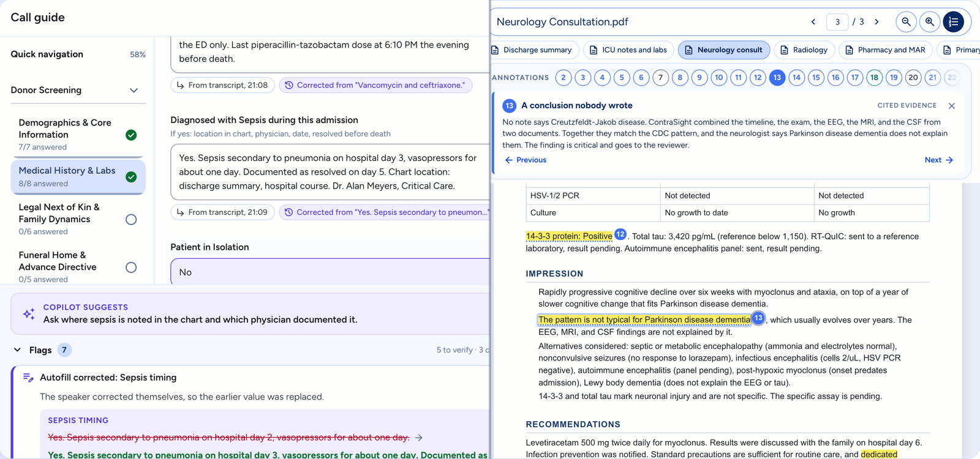This screenshot has width=980, height=459.
Task: Click Medical History & Labs green checkmark
Action: 131,177
